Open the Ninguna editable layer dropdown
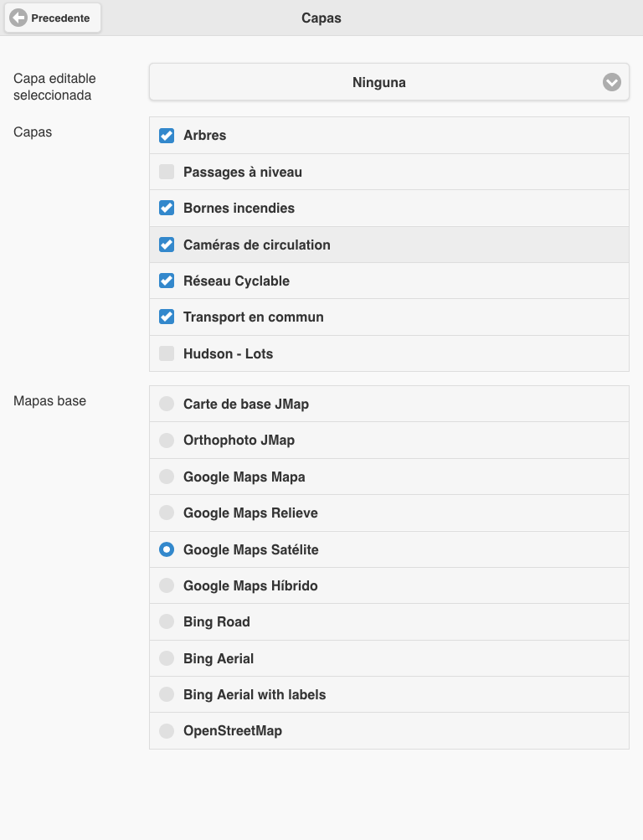643x840 pixels. (x=388, y=82)
